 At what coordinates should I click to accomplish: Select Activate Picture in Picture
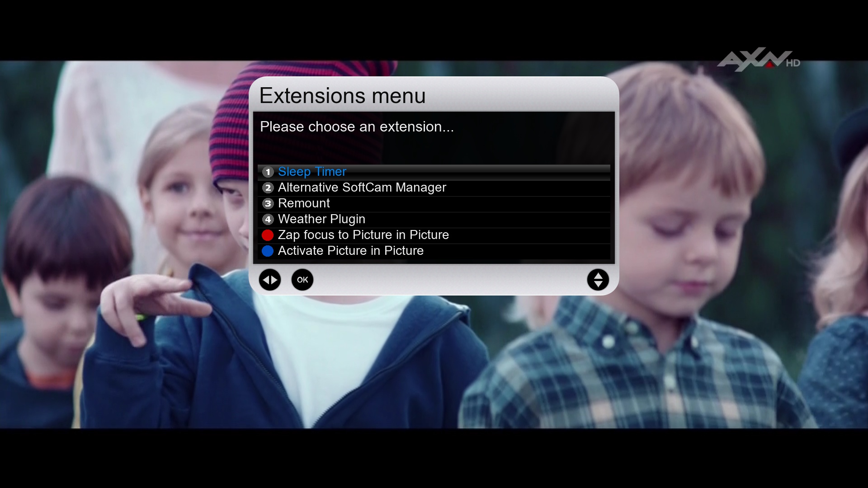tap(350, 251)
